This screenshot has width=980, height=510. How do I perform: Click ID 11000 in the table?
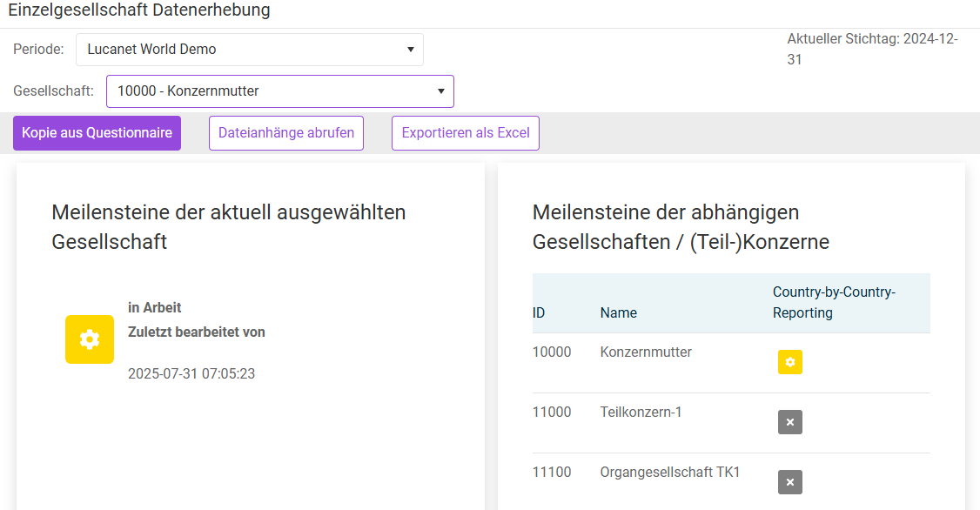coord(552,413)
